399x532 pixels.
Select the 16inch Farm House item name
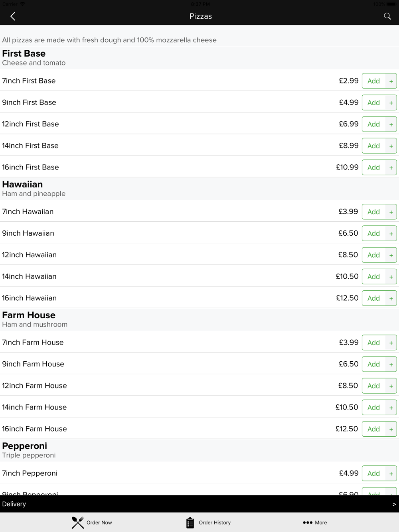34,429
